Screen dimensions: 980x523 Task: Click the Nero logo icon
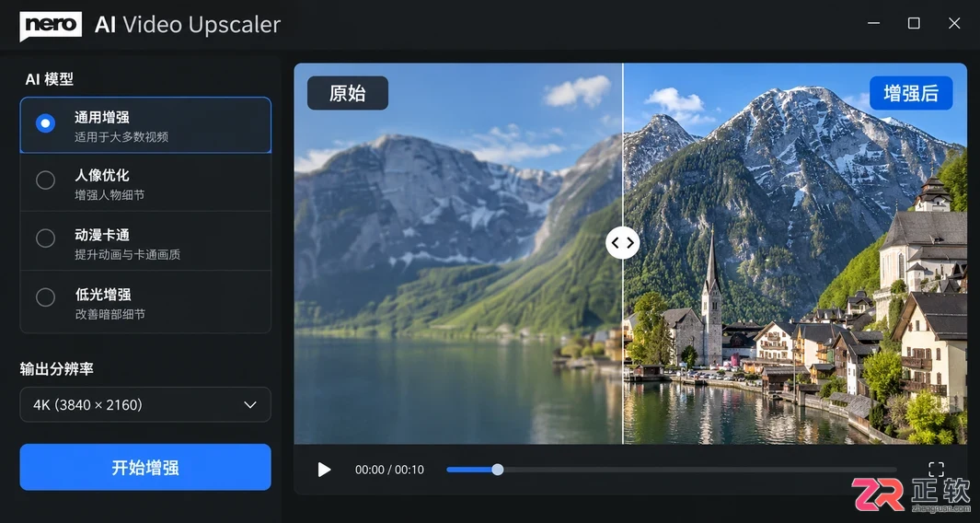point(51,26)
